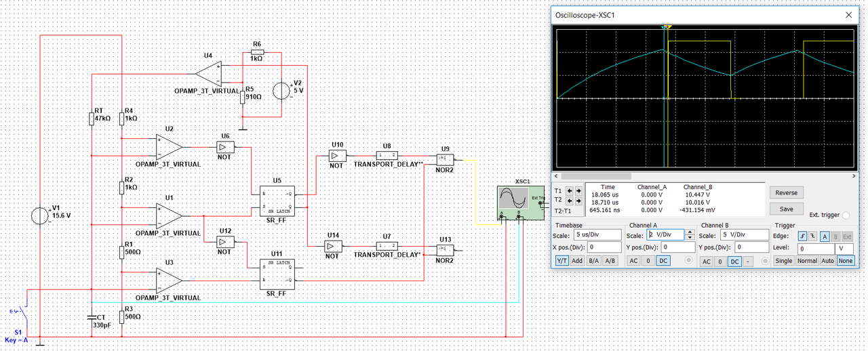
Task: Select the XSC1 oscilloscope instrument
Action: click(x=520, y=203)
